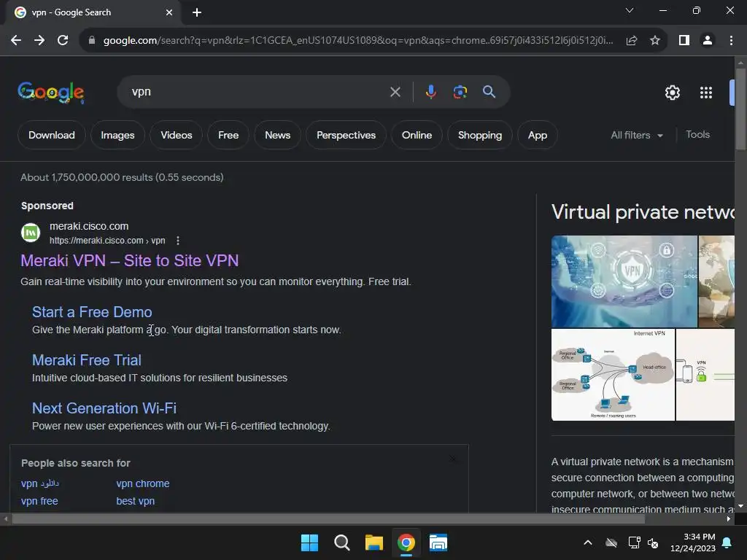
Task: Open the Internet VPN diagram thumbnail
Action: [613, 375]
